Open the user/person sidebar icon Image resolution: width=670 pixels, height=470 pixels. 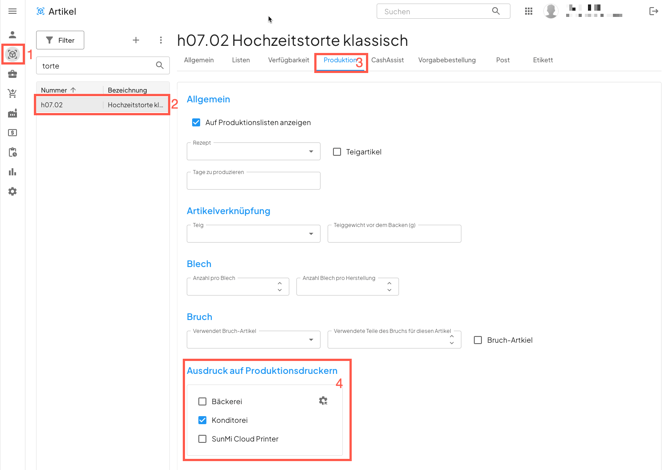click(x=12, y=35)
